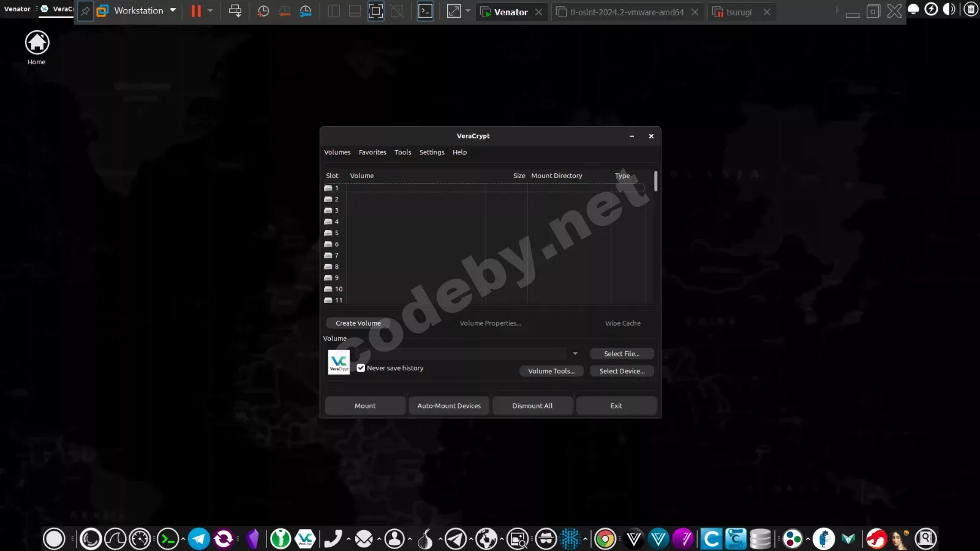
Task: Launch the Tor onion icon in the dock
Action: point(426,539)
